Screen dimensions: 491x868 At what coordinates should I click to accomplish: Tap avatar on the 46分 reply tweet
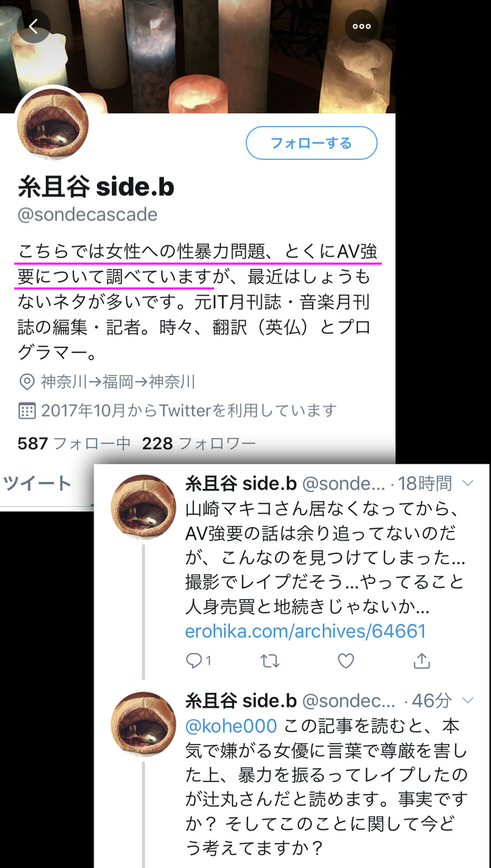[x=144, y=724]
